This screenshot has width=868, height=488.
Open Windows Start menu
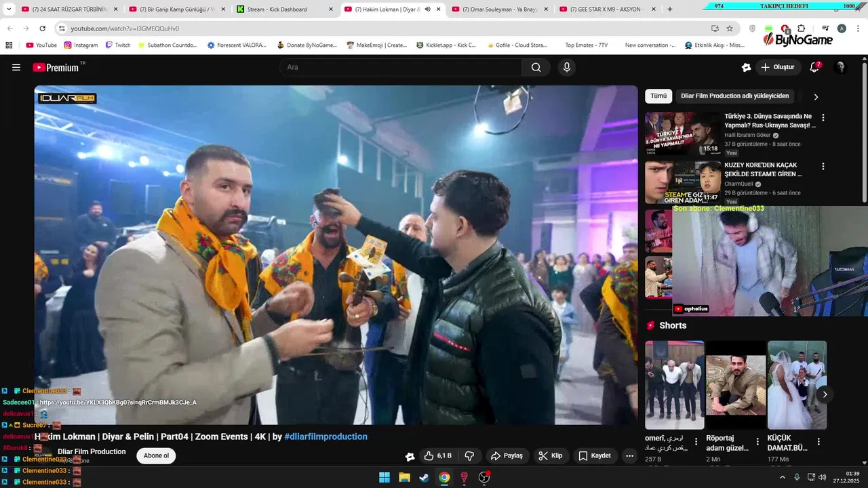[x=384, y=477]
